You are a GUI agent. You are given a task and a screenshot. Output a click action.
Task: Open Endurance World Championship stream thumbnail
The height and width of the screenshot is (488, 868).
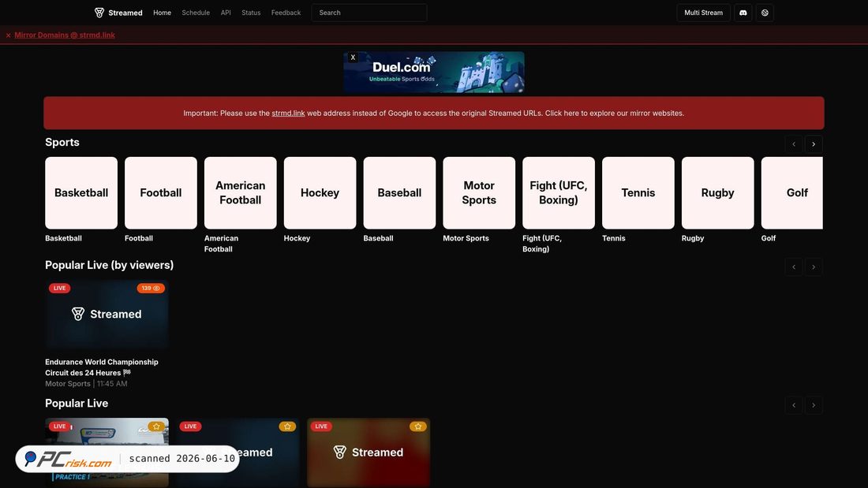pyautogui.click(x=107, y=315)
